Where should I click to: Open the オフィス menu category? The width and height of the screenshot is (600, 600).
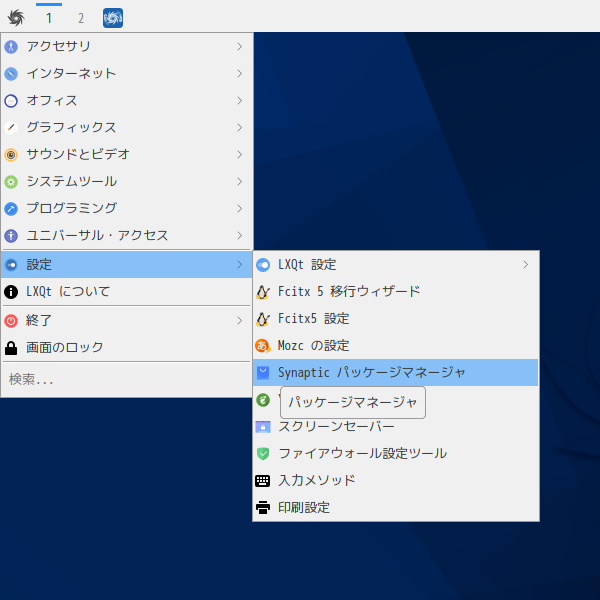coord(126,101)
